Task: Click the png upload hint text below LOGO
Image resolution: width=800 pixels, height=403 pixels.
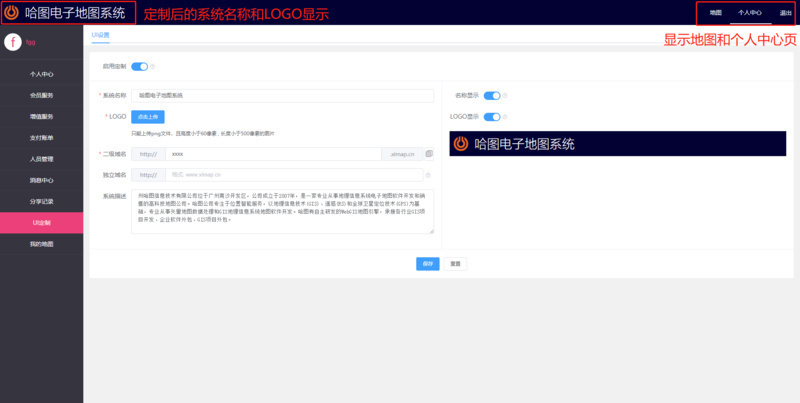Action: point(203,133)
